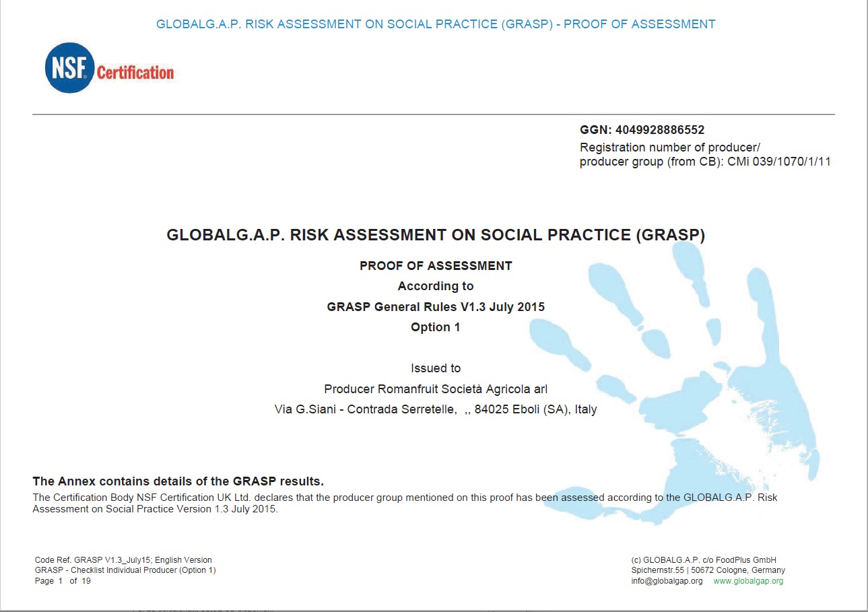This screenshot has height=612, width=868.
Task: Click 'GRASP - Checklist Individual Producer (Option 1)'
Action: click(x=125, y=570)
